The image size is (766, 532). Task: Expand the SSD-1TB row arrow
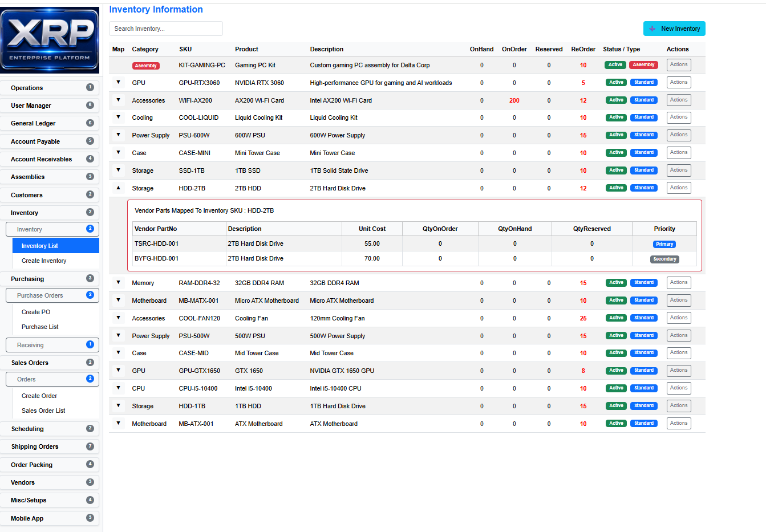coord(118,170)
